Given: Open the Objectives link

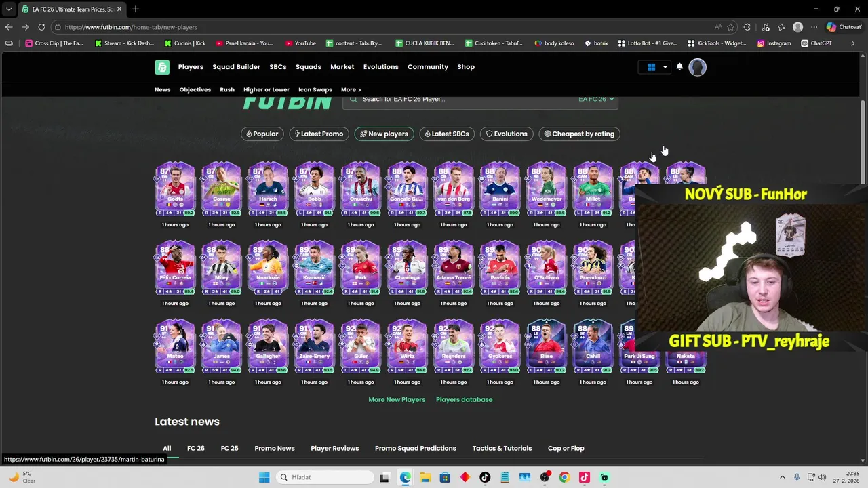Looking at the screenshot, I should (195, 89).
